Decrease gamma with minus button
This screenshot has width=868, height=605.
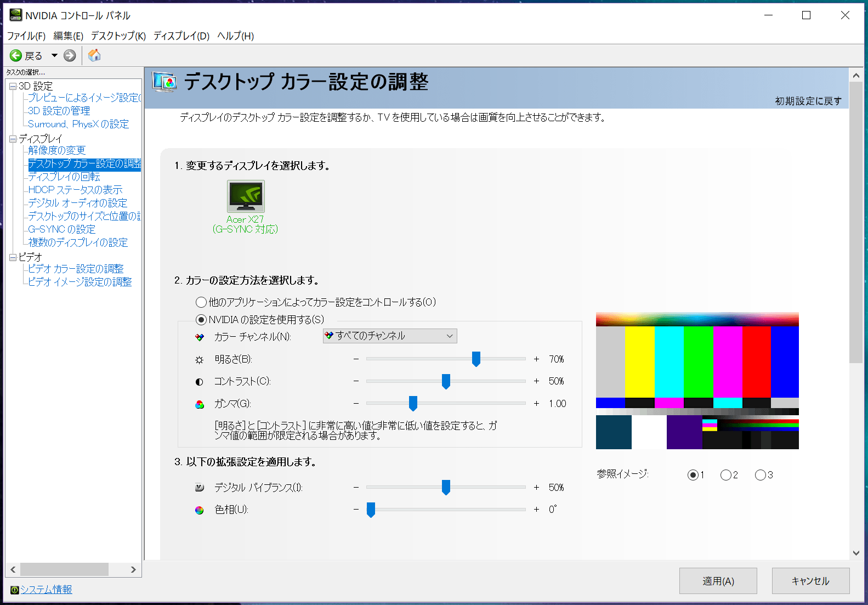tap(356, 403)
